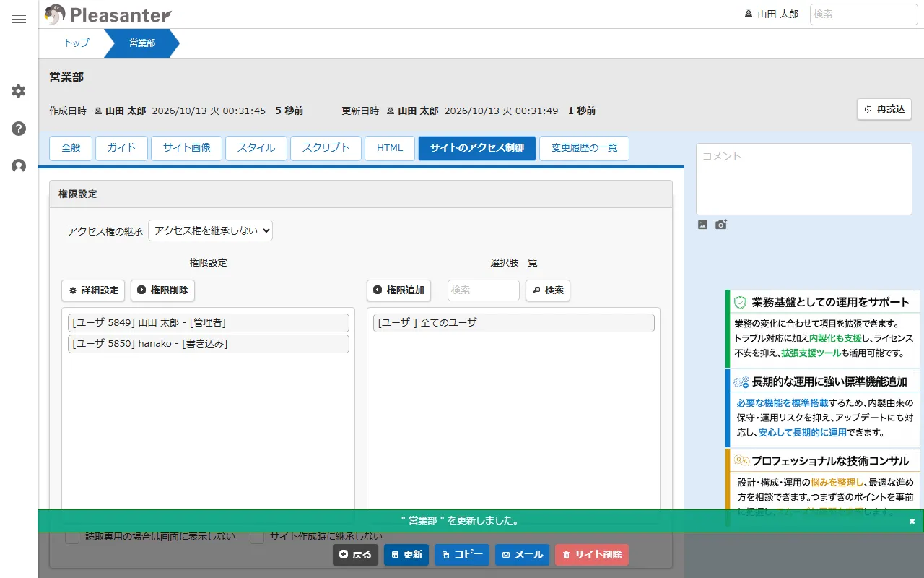Dismiss the 営業部 updated notification
Screen dimensions: 924x578
point(912,521)
